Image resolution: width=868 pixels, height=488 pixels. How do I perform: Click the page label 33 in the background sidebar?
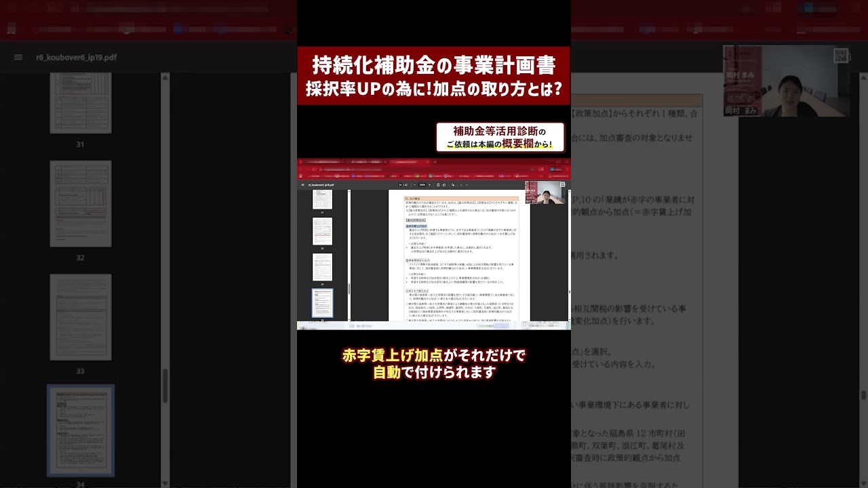pos(80,371)
